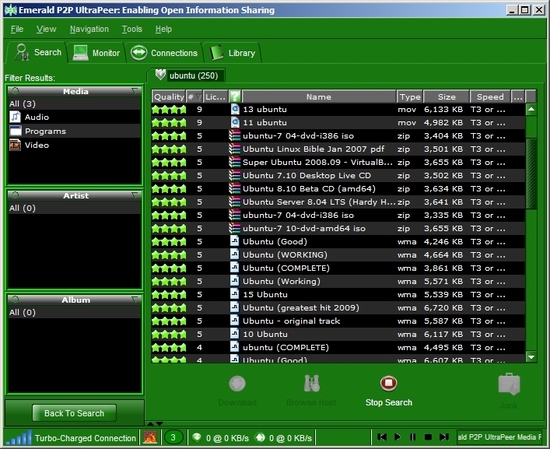This screenshot has height=449, width=550.
Task: Open the Tools menu
Action: pyautogui.click(x=132, y=29)
